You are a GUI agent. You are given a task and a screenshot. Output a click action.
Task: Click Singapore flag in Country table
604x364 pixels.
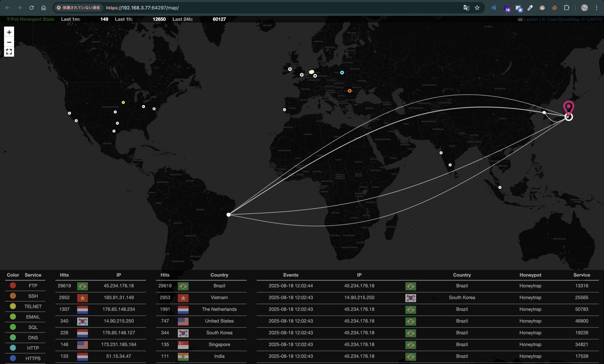coord(183,344)
